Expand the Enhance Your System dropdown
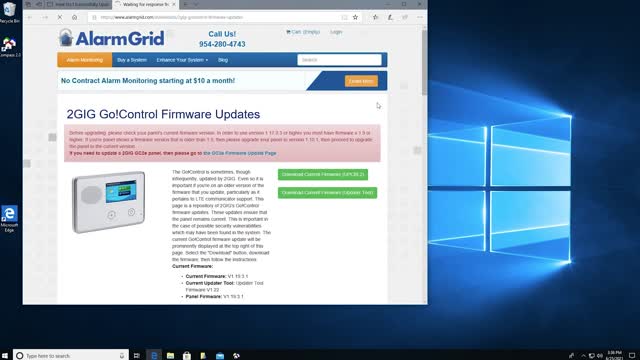640x360 pixels. click(182, 60)
